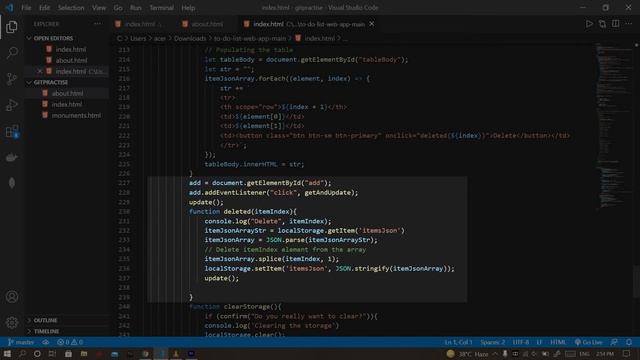Open the taskbar search icon
Viewport: 640px width, 360px height.
click(22, 353)
